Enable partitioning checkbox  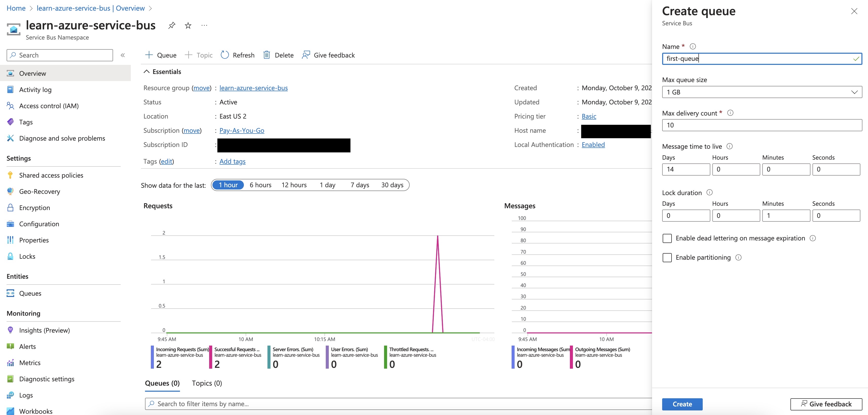pyautogui.click(x=667, y=258)
